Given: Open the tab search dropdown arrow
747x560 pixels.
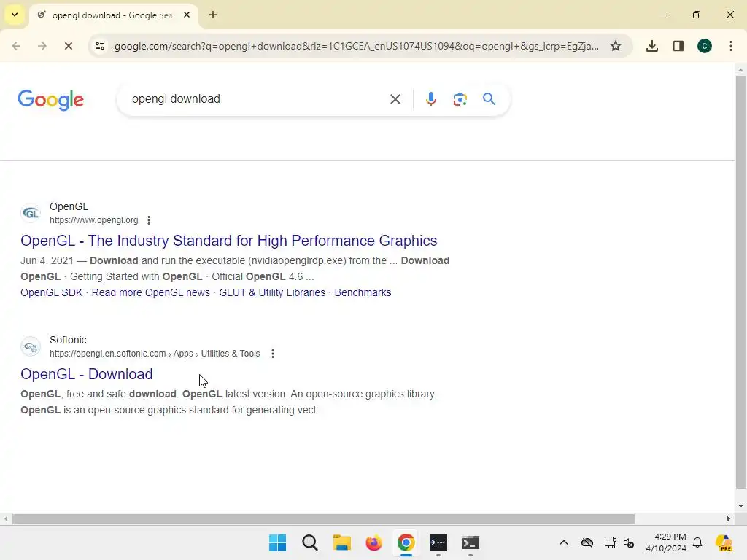Looking at the screenshot, I should point(15,15).
